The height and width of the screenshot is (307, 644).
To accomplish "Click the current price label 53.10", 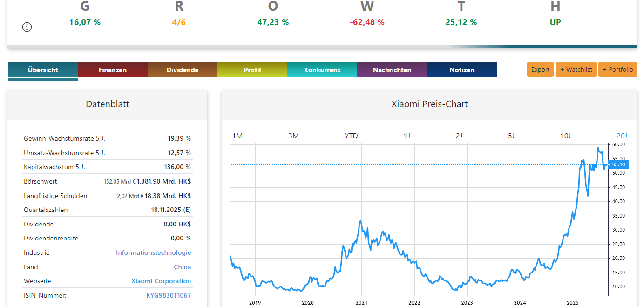I will (618, 164).
